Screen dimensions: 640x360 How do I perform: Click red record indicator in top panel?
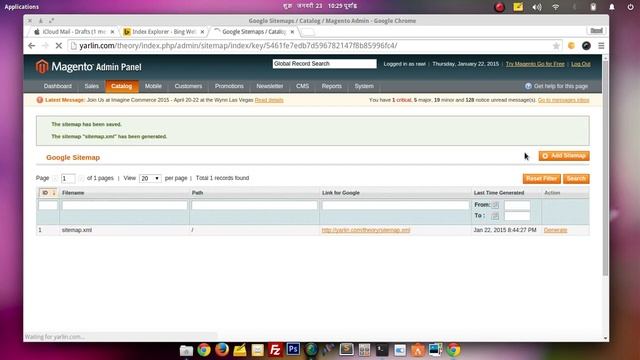point(499,7)
